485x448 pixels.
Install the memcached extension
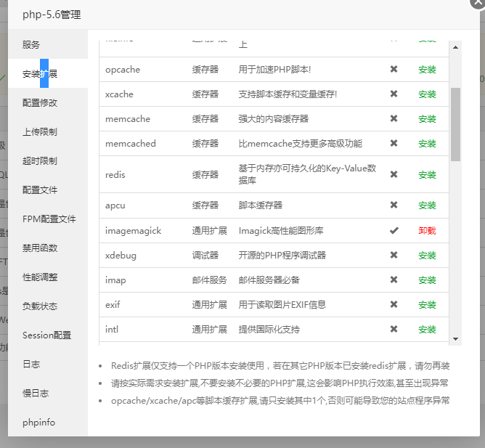pyautogui.click(x=427, y=144)
